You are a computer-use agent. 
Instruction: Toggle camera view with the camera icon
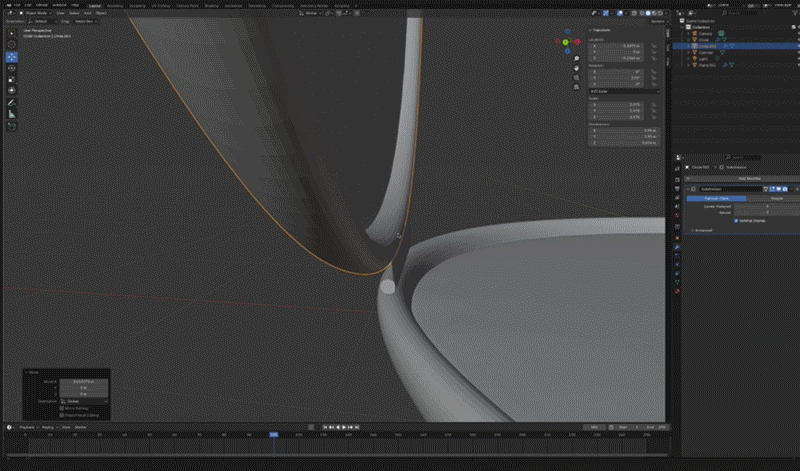[x=578, y=79]
